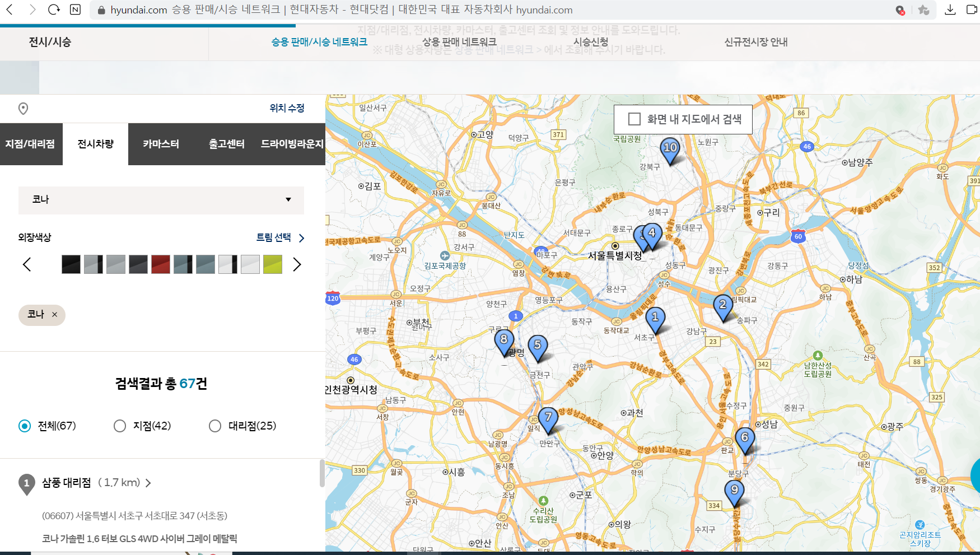
Task: Open 상용 판매 네트워크 menu
Action: pyautogui.click(x=459, y=42)
